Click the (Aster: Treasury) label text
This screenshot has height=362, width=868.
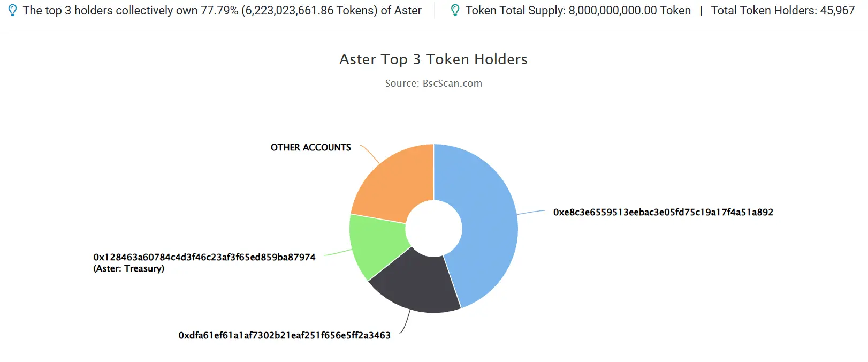click(129, 268)
